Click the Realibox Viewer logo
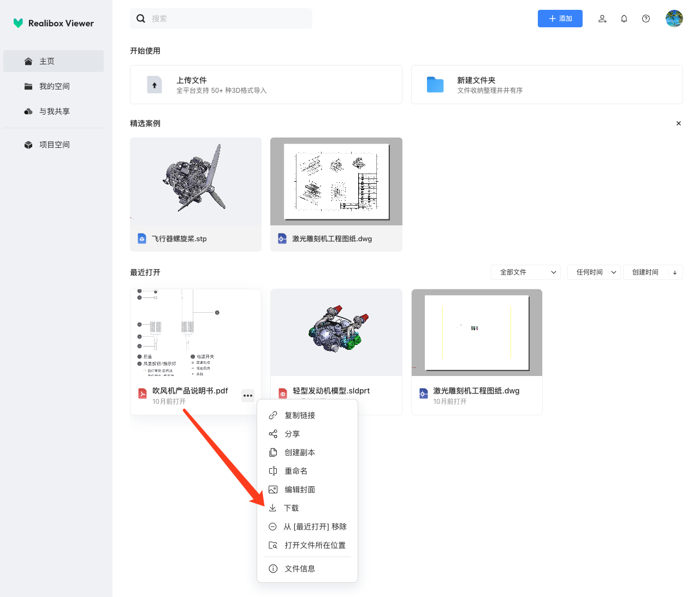Image resolution: width=700 pixels, height=597 pixels. click(54, 23)
